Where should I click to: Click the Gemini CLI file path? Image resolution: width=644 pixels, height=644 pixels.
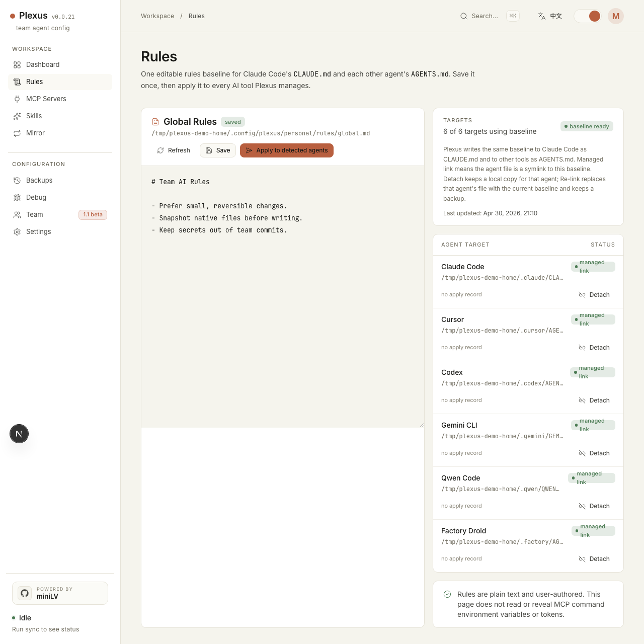[502, 436]
